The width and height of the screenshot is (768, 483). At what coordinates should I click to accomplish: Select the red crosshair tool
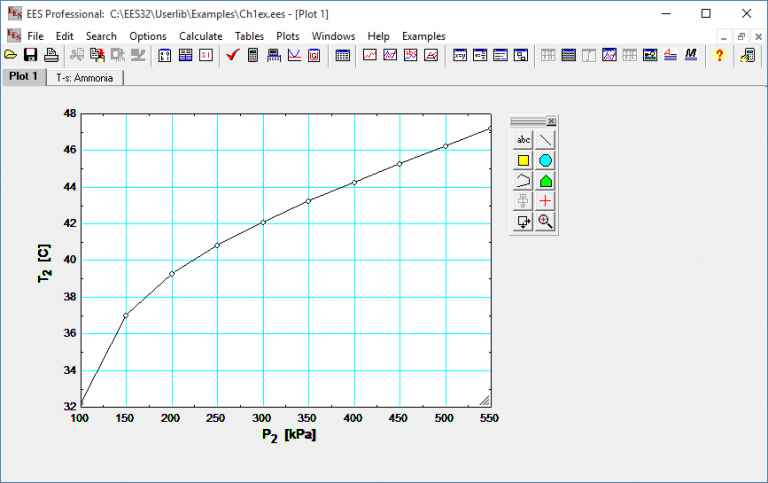pyautogui.click(x=545, y=201)
